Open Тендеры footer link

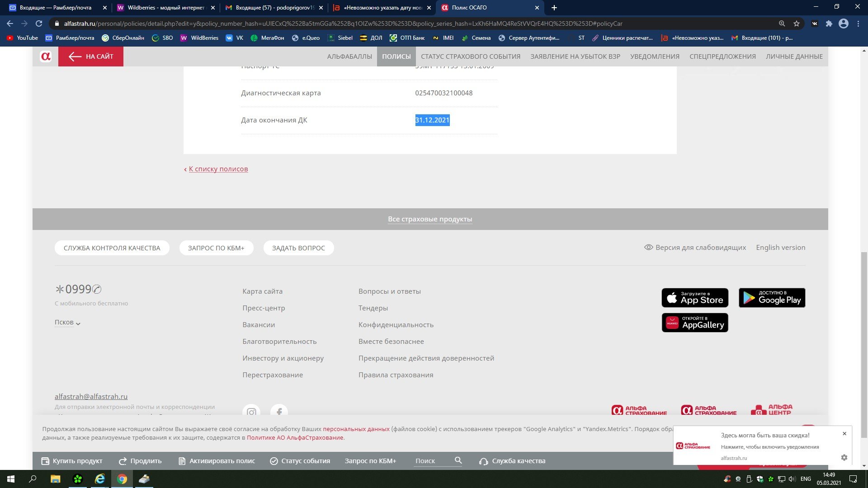pos(373,308)
